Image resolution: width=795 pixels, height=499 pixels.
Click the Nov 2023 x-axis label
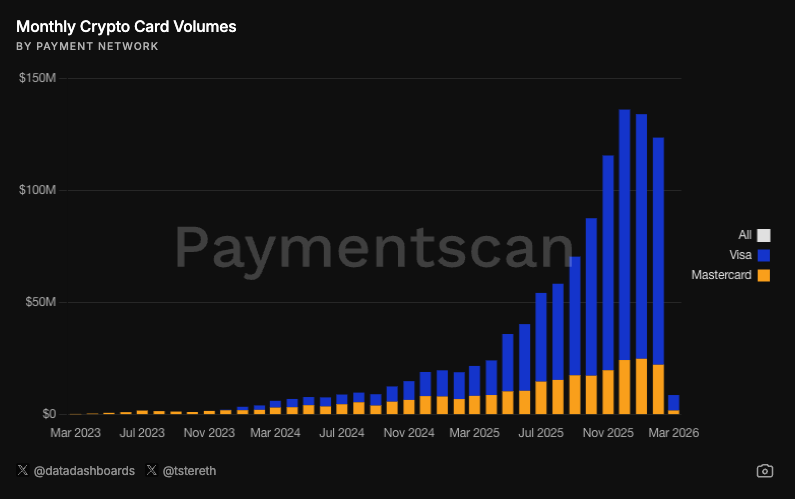209,433
